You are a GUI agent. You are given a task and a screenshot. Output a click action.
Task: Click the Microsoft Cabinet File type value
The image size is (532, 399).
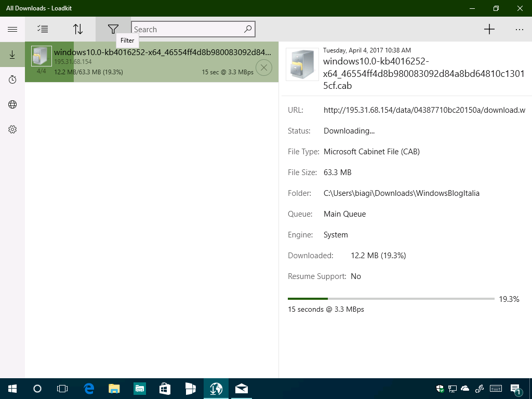pos(371,151)
